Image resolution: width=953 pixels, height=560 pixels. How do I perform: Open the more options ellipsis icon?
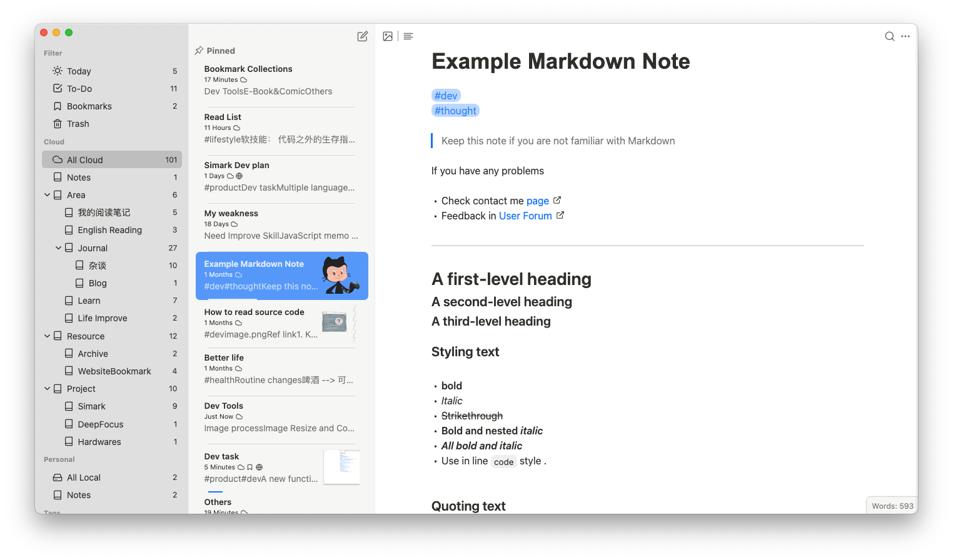(x=905, y=36)
